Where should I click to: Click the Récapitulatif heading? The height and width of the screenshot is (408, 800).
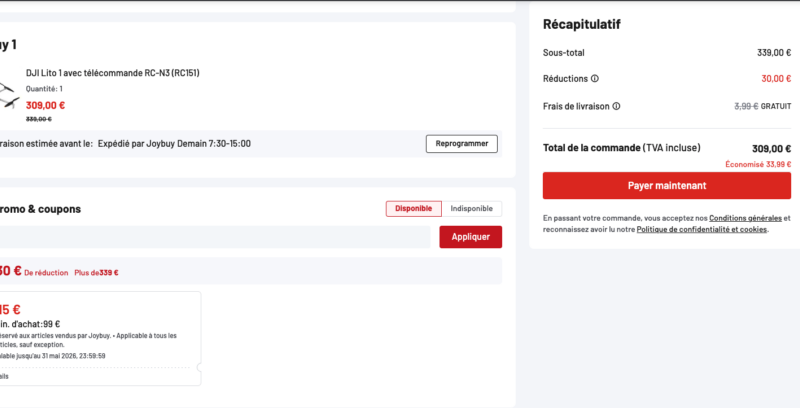[x=582, y=24]
